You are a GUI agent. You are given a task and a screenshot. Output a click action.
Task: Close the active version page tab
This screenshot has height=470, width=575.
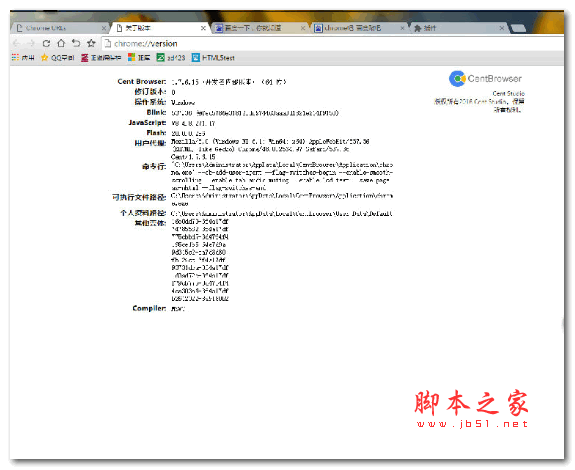pyautogui.click(x=203, y=28)
